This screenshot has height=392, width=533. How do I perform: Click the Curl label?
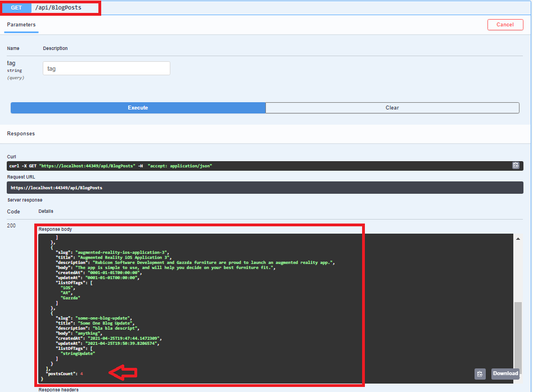tap(12, 157)
